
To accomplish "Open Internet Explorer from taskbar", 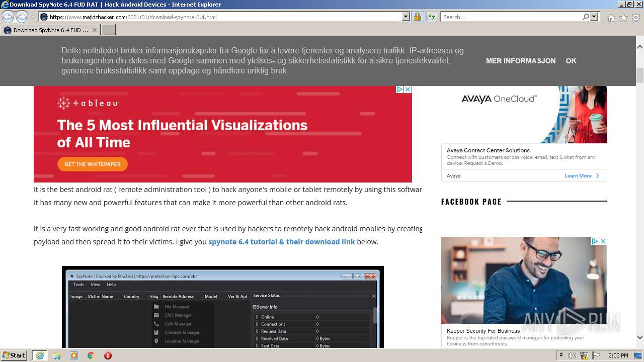I will 40,355.
